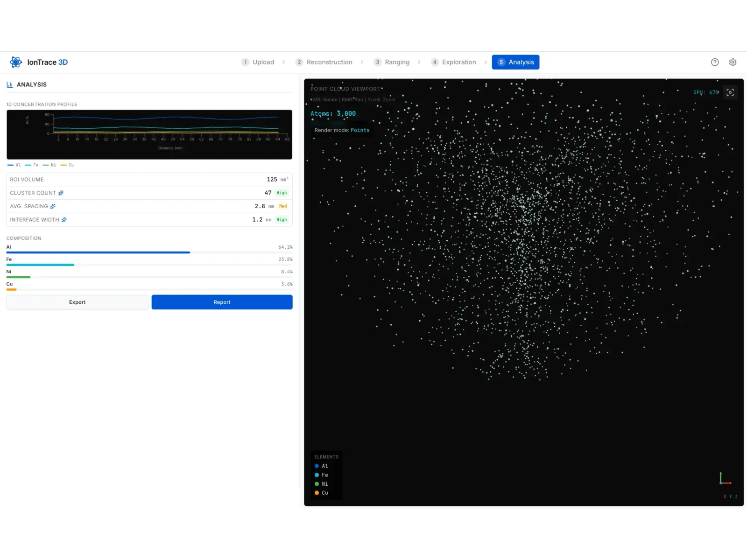The width and height of the screenshot is (747, 560).
Task: Go to the Reconstruction step
Action: click(x=324, y=62)
